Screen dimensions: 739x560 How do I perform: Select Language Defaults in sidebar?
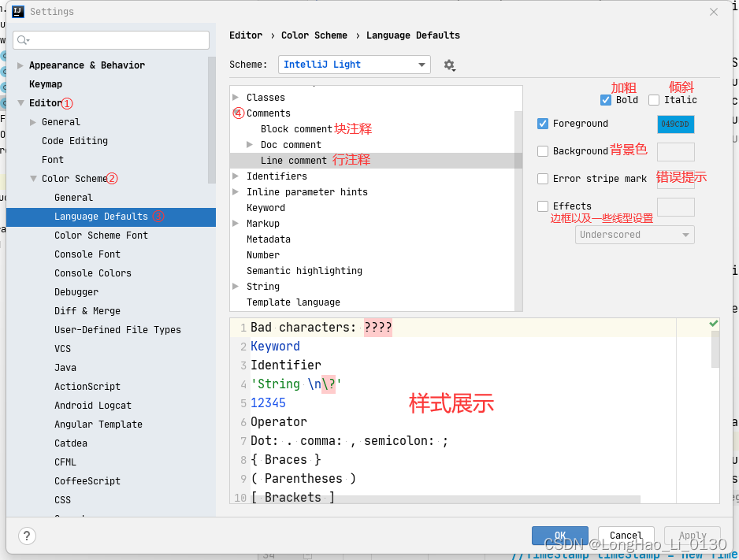[x=111, y=217]
